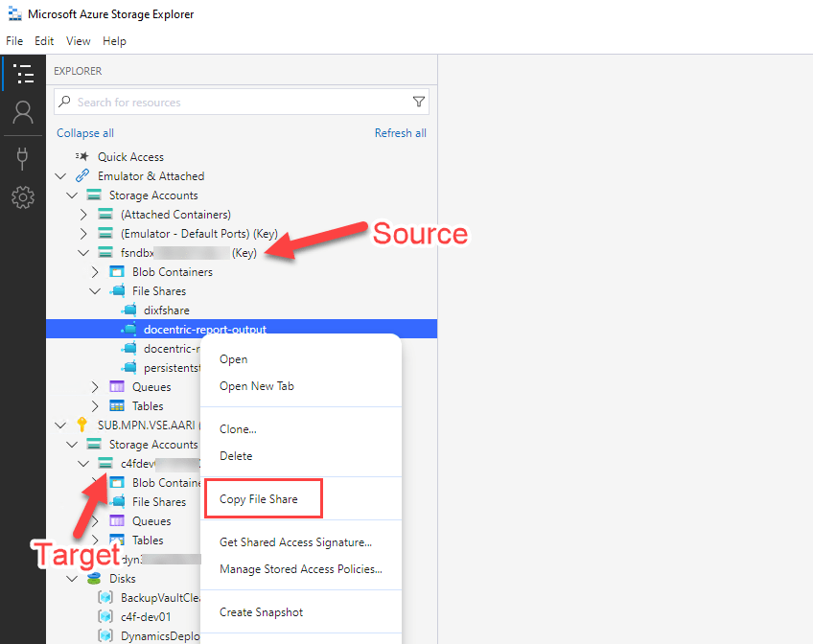
Task: Click the docentric-report-output file share icon
Action: [x=129, y=329]
